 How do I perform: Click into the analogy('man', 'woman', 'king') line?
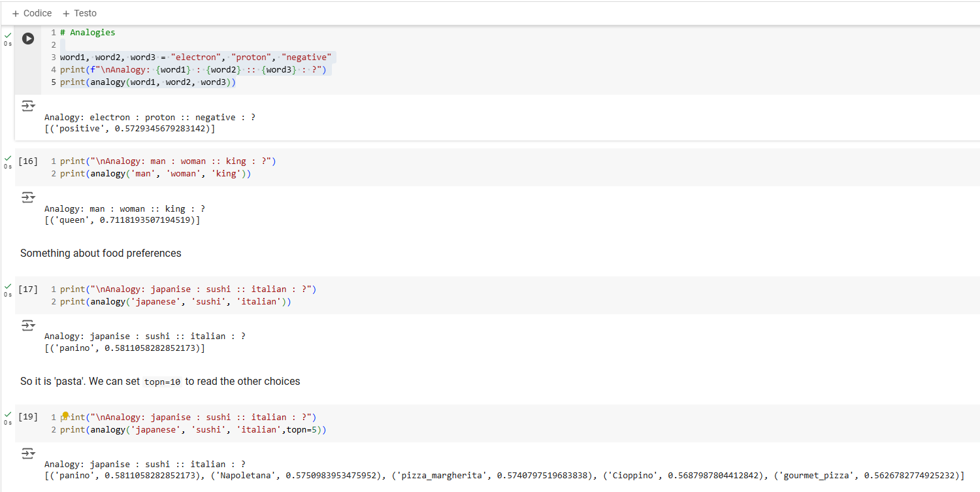pos(155,174)
